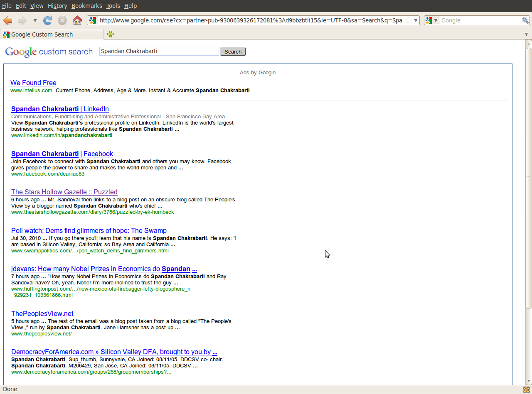Click the www.huffingtonpost.com URL text
Viewport: 532px width, 394px height.
[x=101, y=292]
